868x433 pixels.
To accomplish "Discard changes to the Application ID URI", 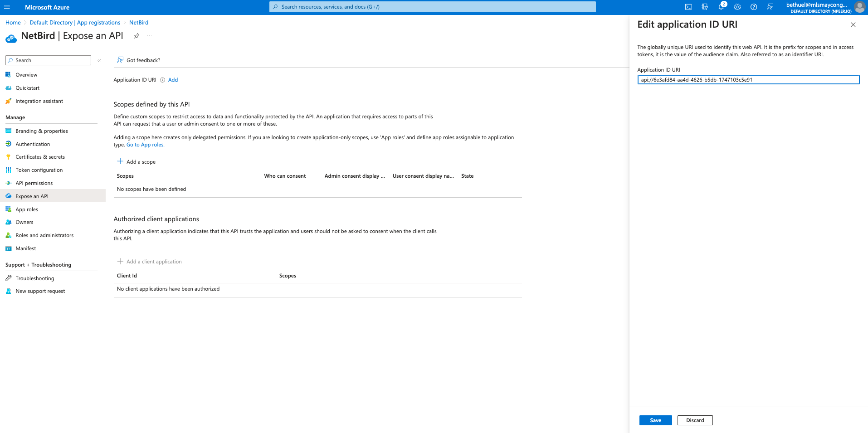I will 694,420.
